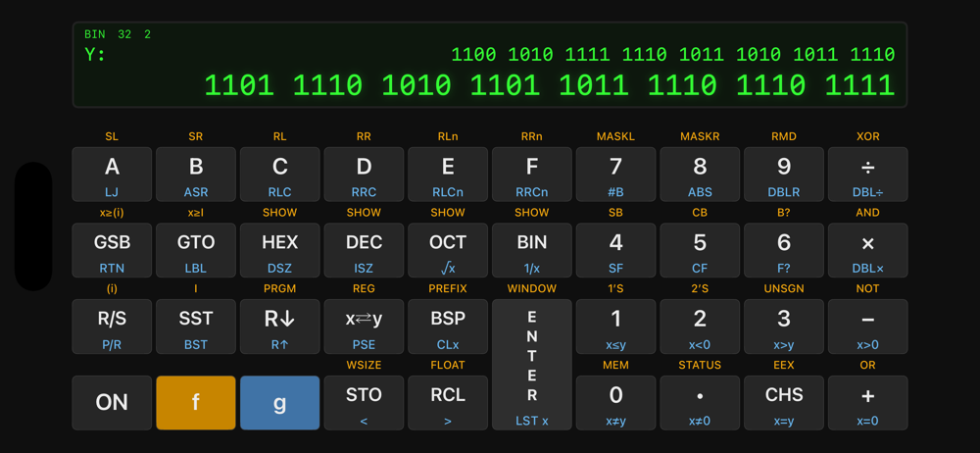Tap the E key with RLCn label
Screen dimensions: 980x453
coord(448,175)
